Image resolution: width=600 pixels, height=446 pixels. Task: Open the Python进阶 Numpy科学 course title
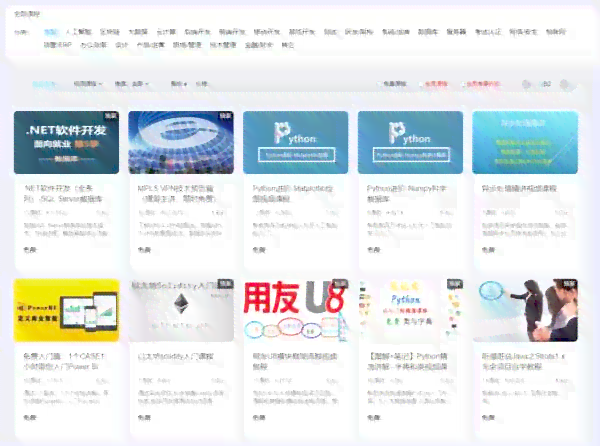(406, 194)
